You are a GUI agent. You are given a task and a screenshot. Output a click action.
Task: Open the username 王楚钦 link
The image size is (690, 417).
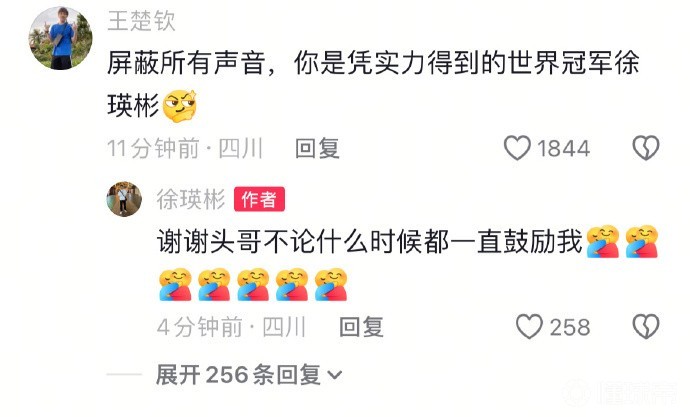pos(142,21)
